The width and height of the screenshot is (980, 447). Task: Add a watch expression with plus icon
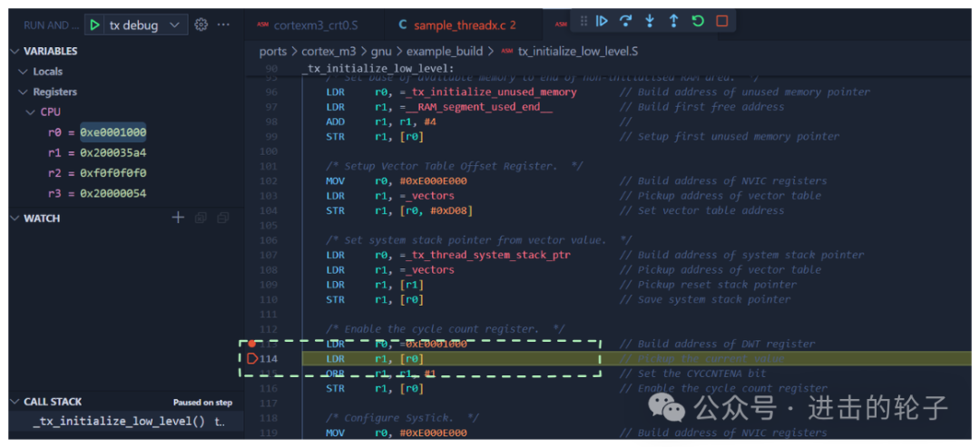tap(178, 218)
